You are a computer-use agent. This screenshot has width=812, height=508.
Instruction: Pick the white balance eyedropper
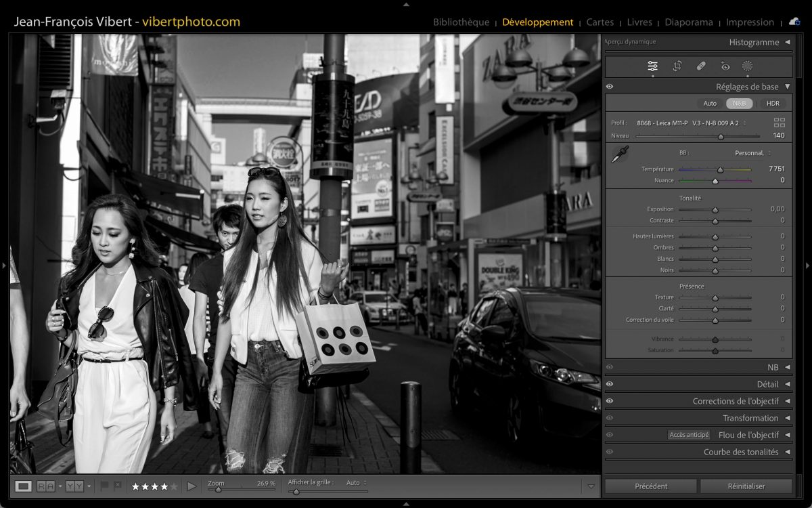click(619, 154)
